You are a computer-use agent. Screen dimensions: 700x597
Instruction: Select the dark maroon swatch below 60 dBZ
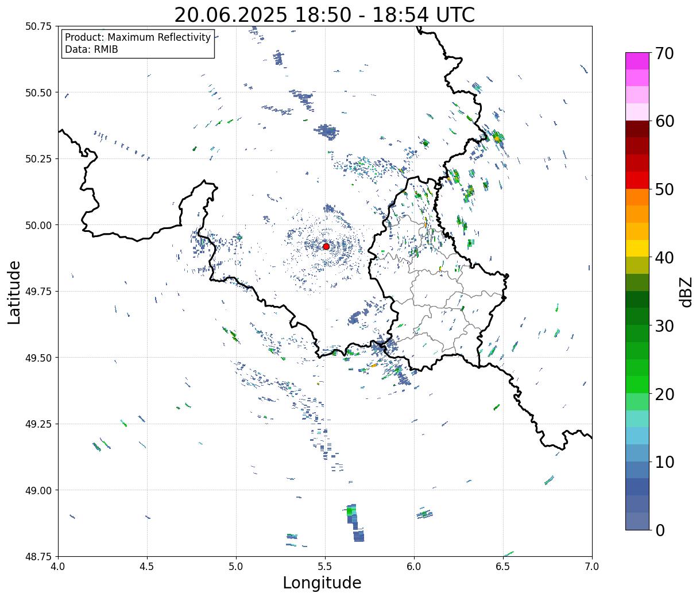tap(637, 129)
